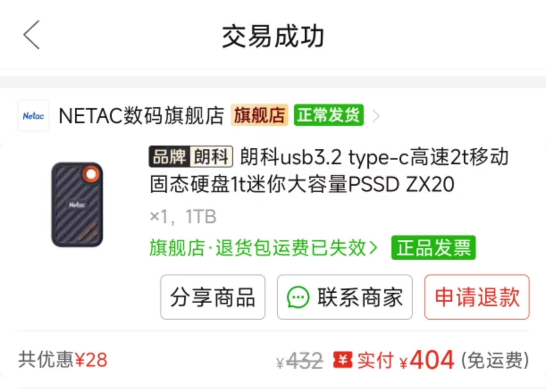Tap the 旗舰店 flagship badge
The width and height of the screenshot is (546, 392).
(x=260, y=116)
